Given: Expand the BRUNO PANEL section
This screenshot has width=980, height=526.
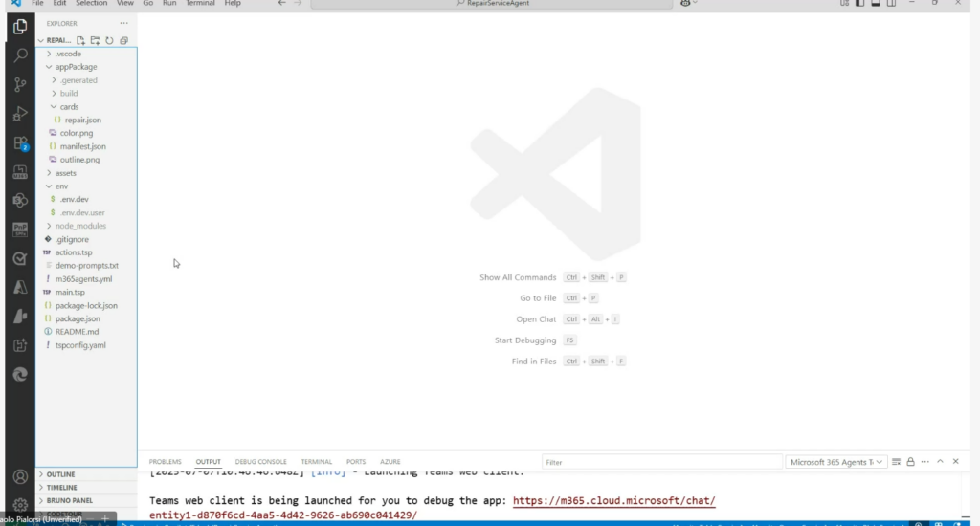Looking at the screenshot, I should click(69, 500).
